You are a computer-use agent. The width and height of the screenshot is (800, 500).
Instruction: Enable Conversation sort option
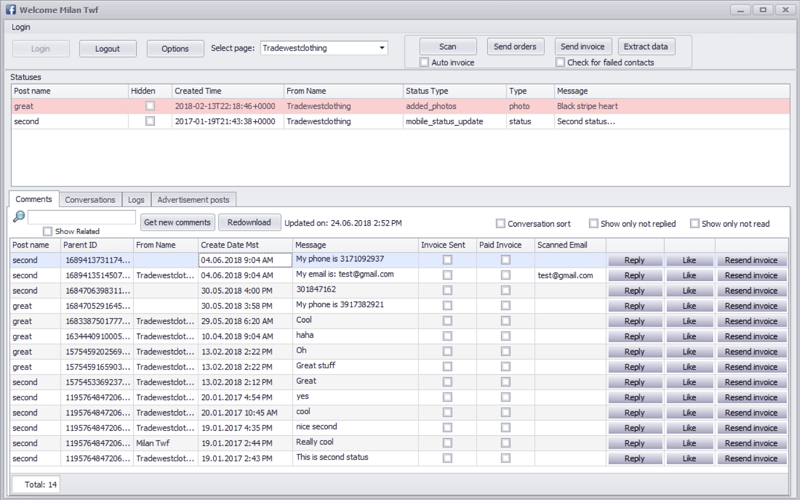click(x=501, y=223)
